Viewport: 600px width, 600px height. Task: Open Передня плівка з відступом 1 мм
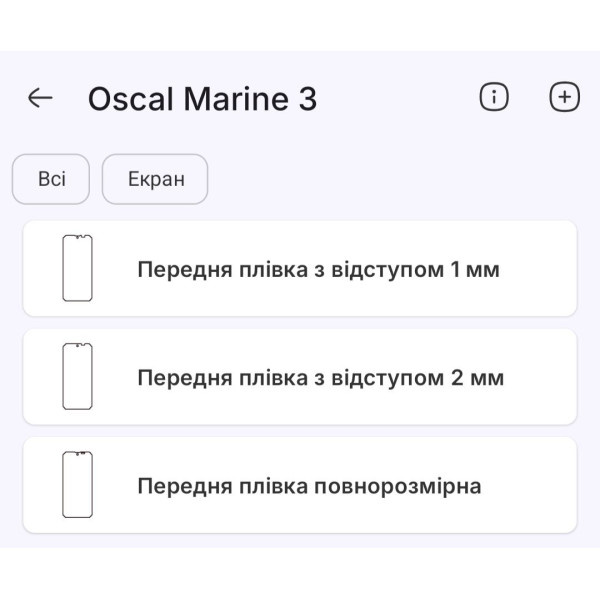318,270
